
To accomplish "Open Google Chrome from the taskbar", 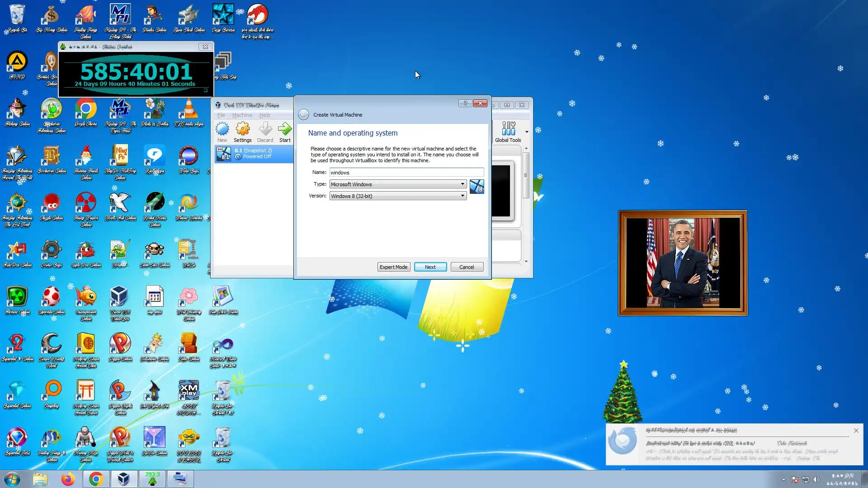I will [x=96, y=479].
